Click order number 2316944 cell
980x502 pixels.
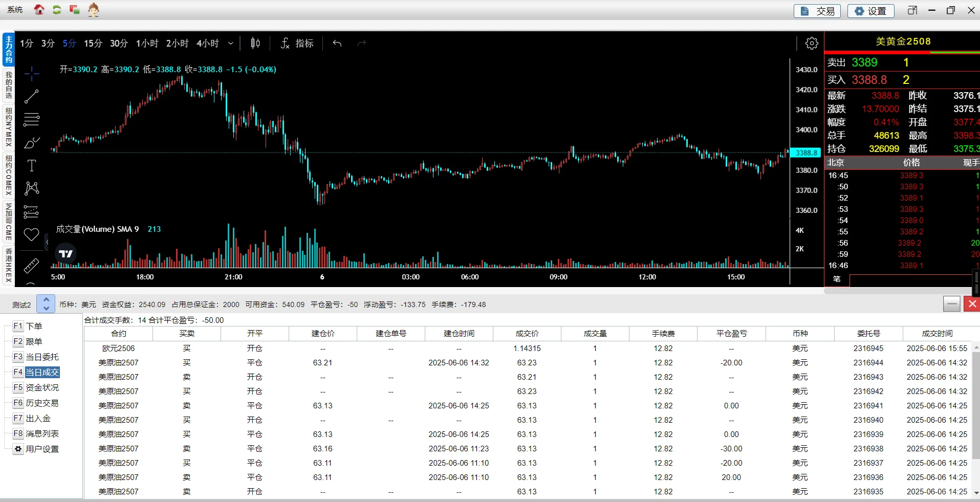[868, 363]
